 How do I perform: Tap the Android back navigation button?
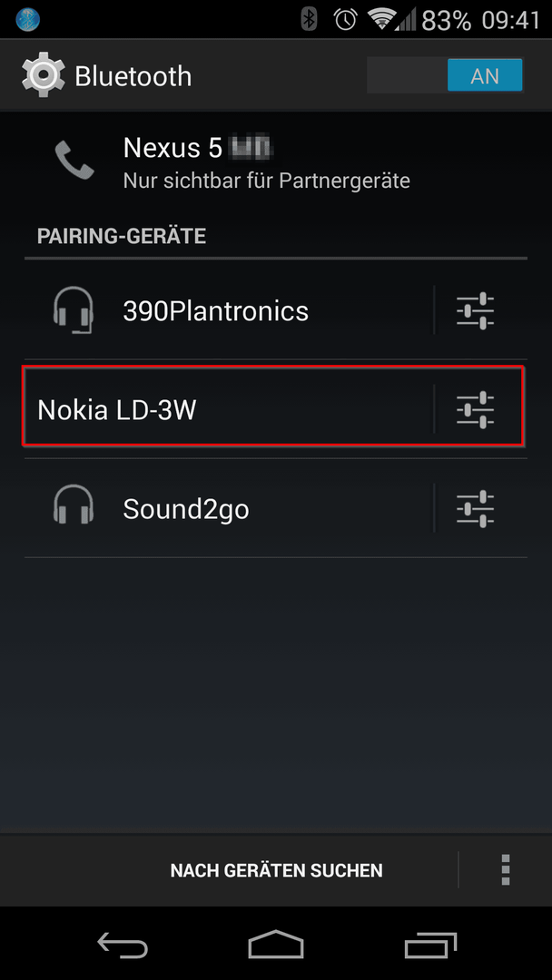coord(123,945)
